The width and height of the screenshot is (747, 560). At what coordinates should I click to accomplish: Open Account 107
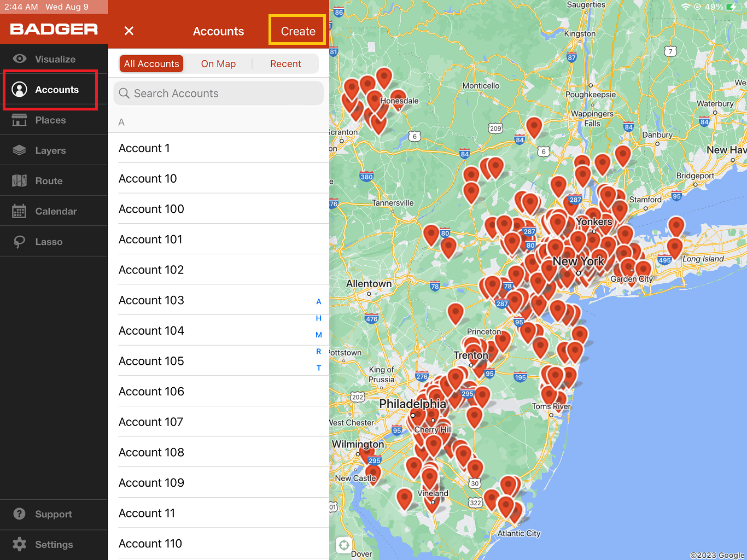[x=219, y=422]
